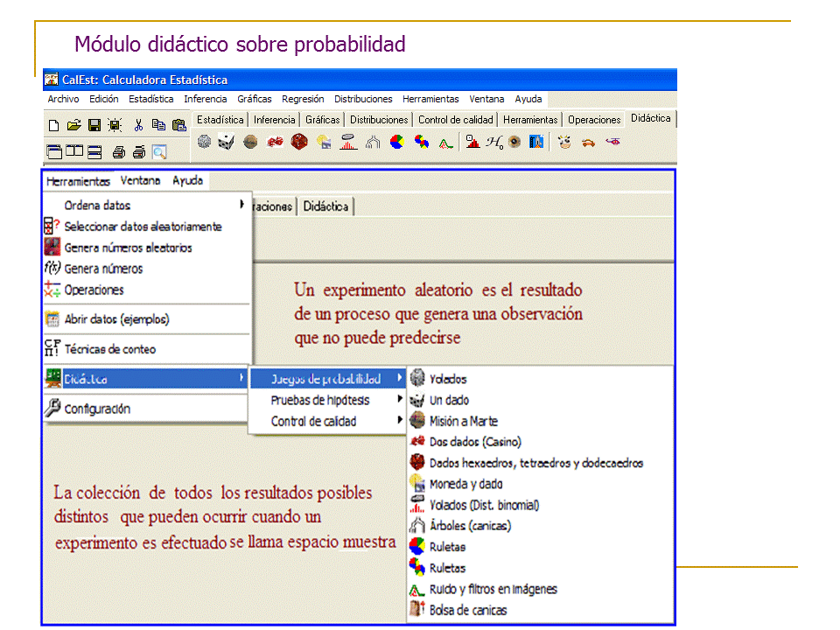The width and height of the screenshot is (840, 630).
Task: Click the red polyhedral dice toolbar icon
Action: click(x=299, y=142)
